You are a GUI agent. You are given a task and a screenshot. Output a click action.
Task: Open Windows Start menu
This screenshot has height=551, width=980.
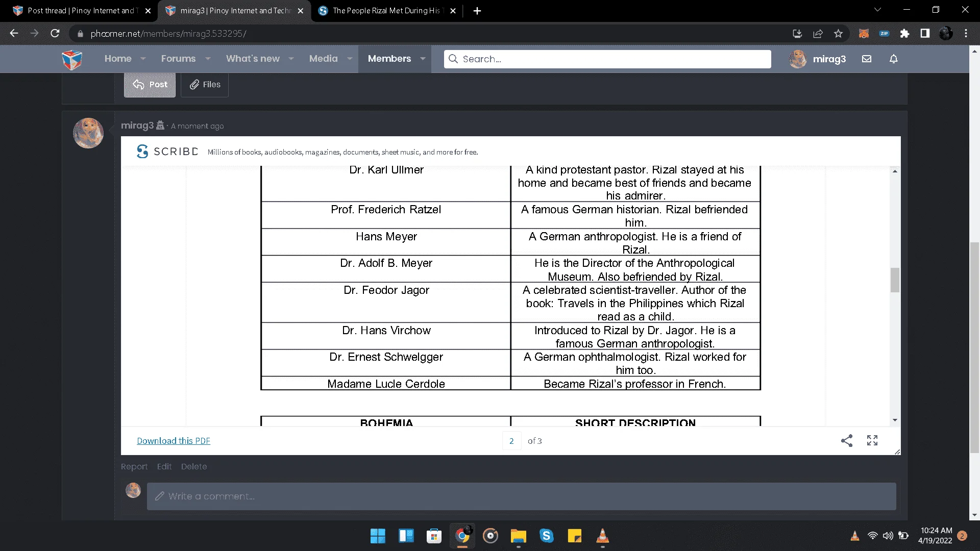[x=378, y=536]
